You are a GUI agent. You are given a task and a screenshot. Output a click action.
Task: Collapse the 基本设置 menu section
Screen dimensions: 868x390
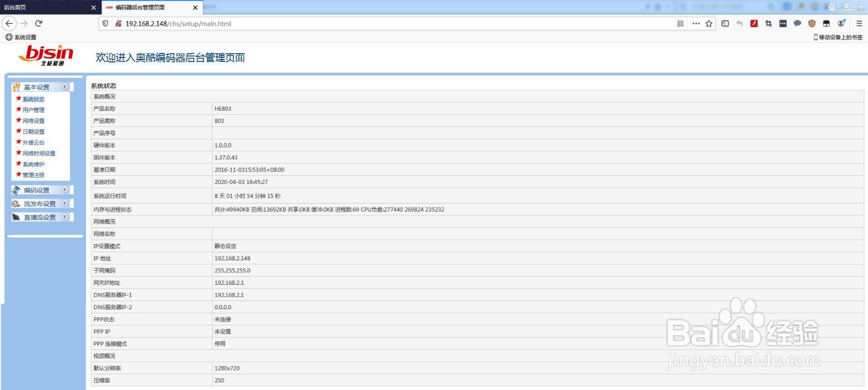pyautogui.click(x=65, y=87)
